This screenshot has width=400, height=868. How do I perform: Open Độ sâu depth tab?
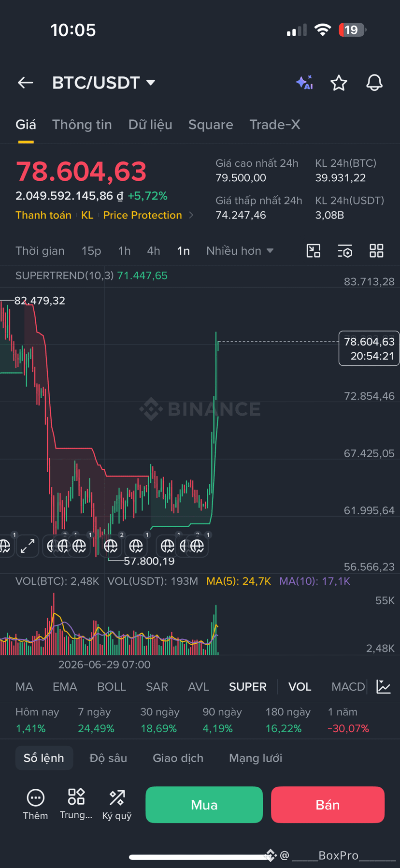(x=108, y=758)
